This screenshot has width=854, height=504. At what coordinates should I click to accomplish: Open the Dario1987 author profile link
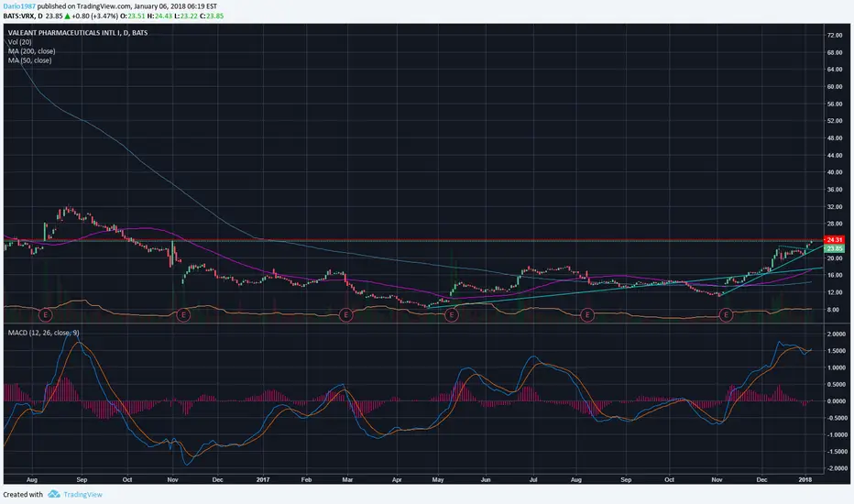tap(19, 6)
